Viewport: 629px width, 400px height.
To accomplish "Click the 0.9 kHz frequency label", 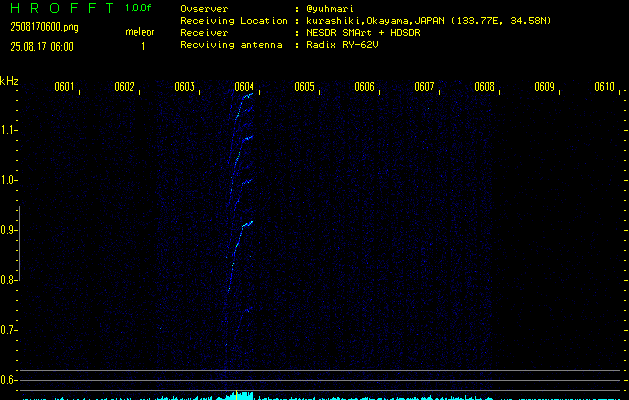I will [7, 230].
